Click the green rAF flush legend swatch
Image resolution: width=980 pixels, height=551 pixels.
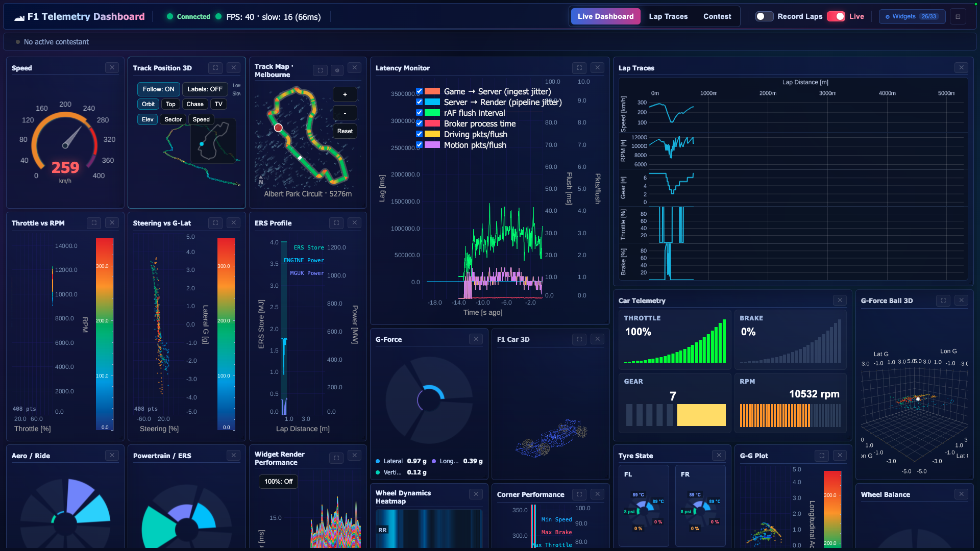[432, 113]
